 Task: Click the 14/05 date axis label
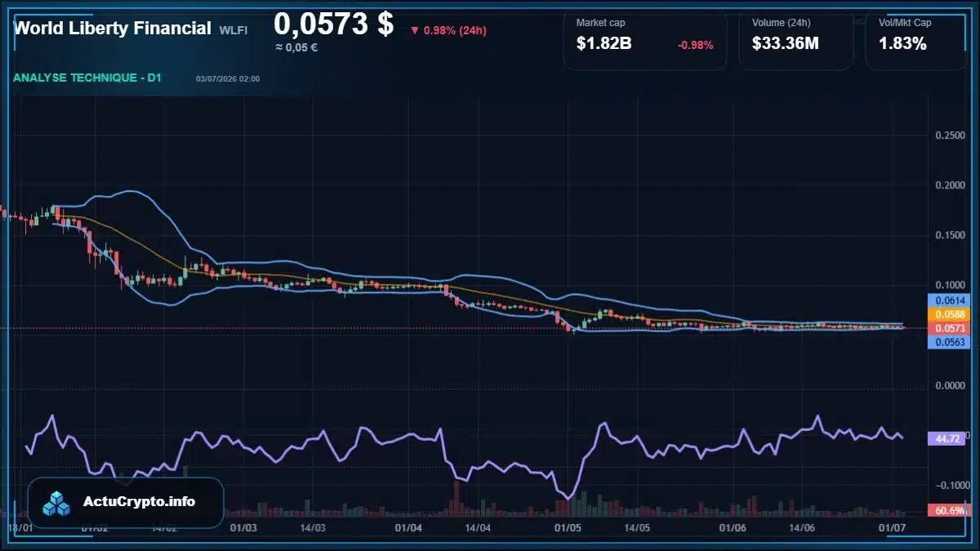pos(637,528)
